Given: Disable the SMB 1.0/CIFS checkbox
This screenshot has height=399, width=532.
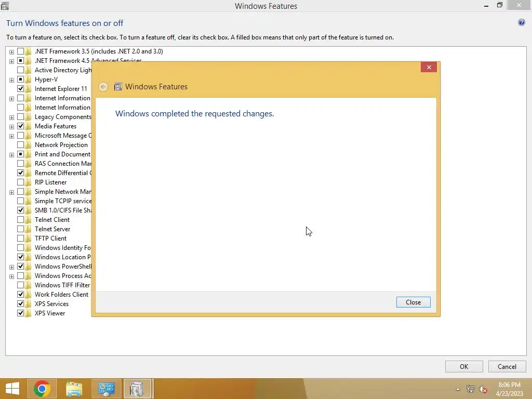Looking at the screenshot, I should (x=20, y=210).
